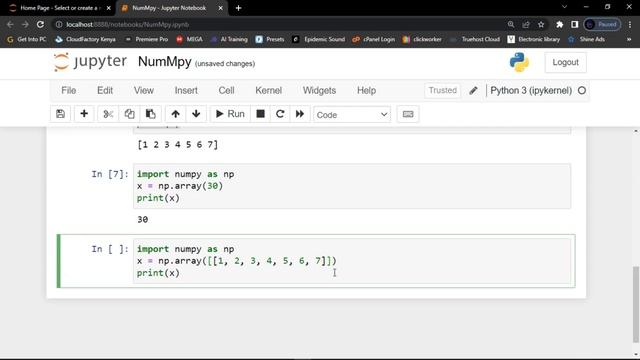
Task: Interrupt the kernel with the stop icon
Action: coord(260,114)
